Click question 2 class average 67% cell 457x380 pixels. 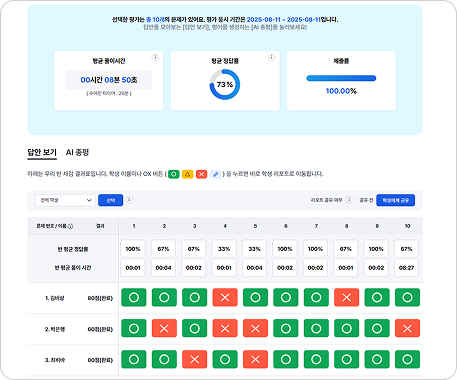click(163, 249)
